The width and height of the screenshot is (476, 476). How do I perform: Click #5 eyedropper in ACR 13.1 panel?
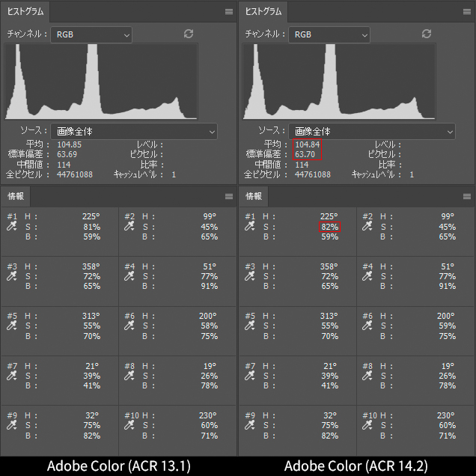(11, 326)
